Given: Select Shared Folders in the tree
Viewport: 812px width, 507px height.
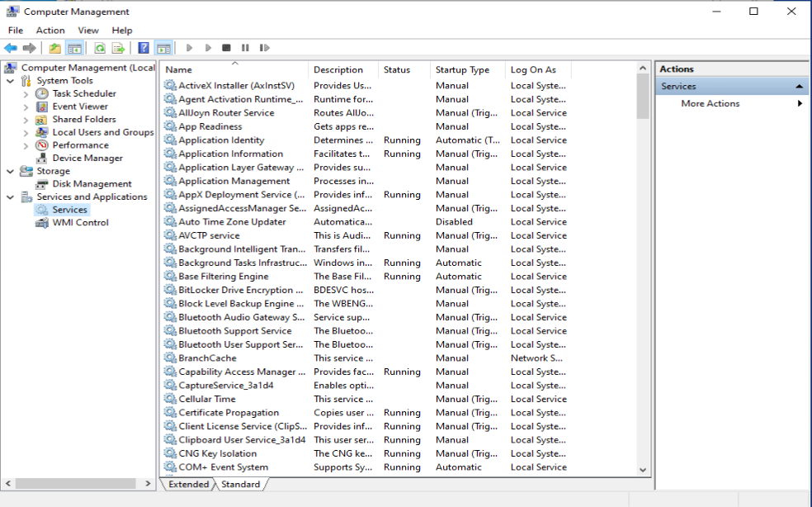Looking at the screenshot, I should [84, 119].
